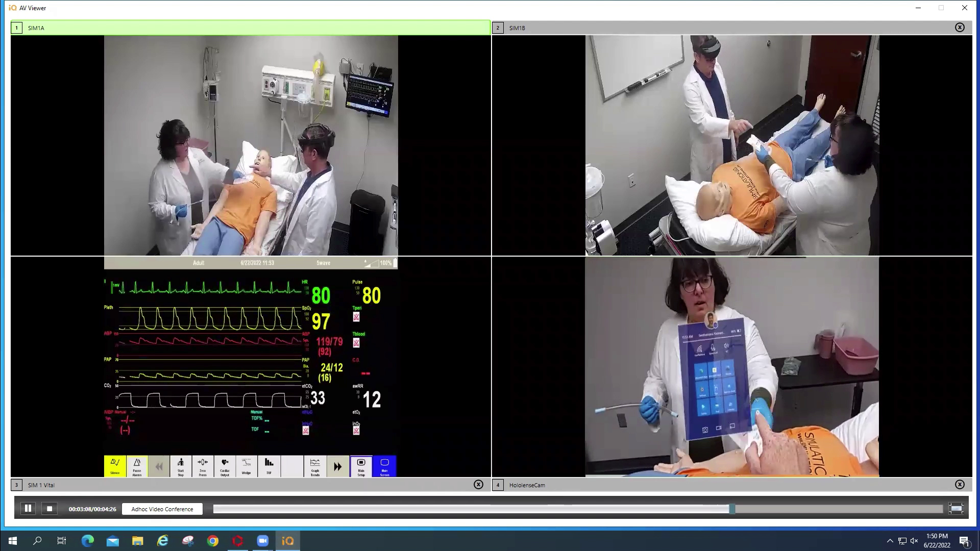
Task: Close the SIM 1 Vital panel
Action: pyautogui.click(x=478, y=485)
